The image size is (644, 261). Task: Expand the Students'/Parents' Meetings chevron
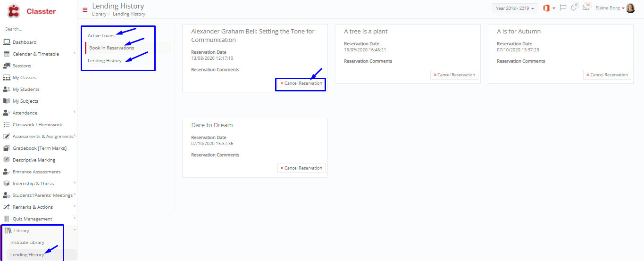point(75,195)
